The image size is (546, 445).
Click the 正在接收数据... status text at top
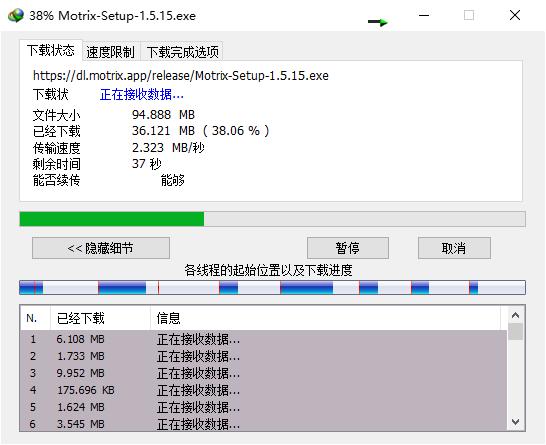click(142, 94)
